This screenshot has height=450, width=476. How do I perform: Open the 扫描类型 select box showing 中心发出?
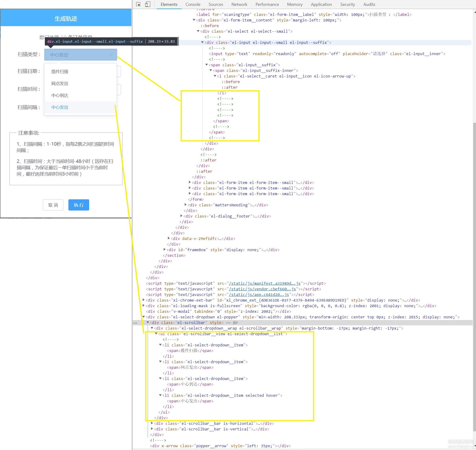[x=81, y=55]
